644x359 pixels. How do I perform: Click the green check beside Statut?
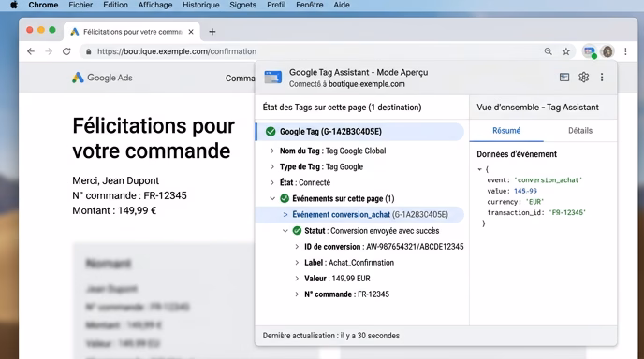point(297,231)
